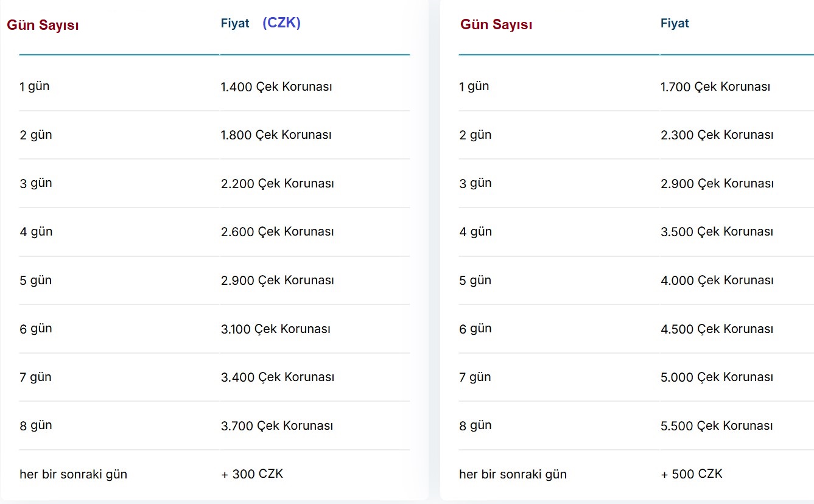Select the 3.500 Çek Korunası price

[717, 232]
